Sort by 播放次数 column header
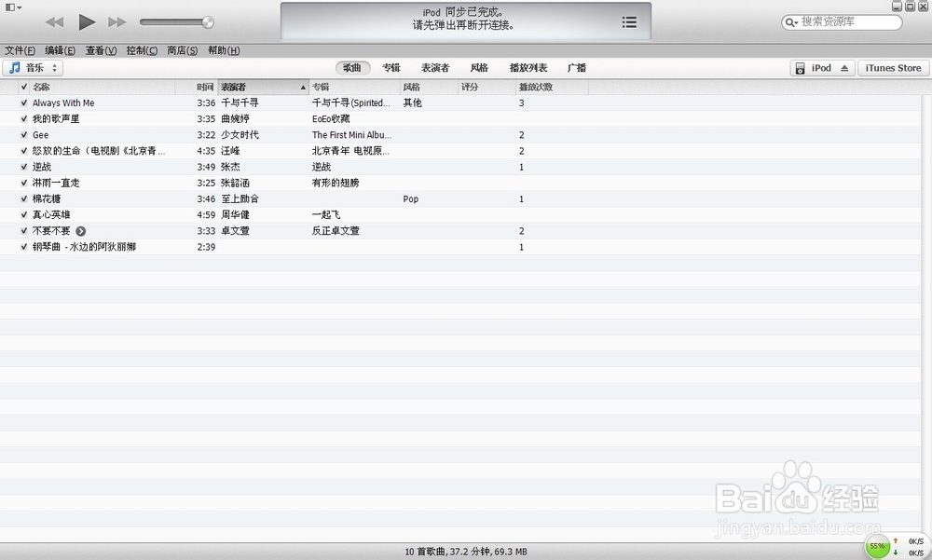This screenshot has width=932, height=560. click(552, 87)
